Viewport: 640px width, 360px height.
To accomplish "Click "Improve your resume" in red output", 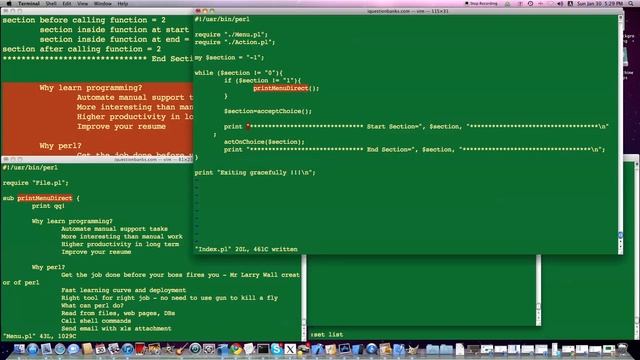I will click(121, 127).
